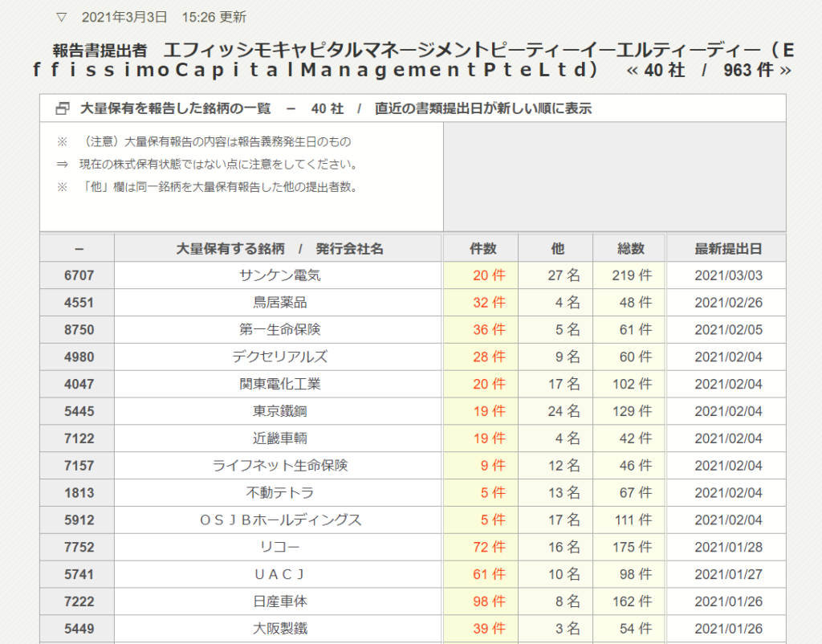Click 72 件 count for リコー
The height and width of the screenshot is (644, 822).
(489, 548)
